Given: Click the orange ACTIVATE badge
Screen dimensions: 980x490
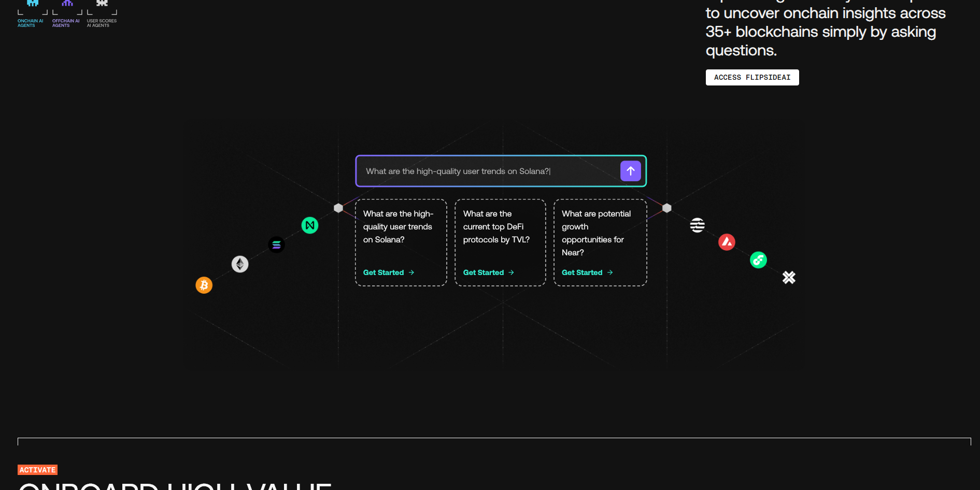Looking at the screenshot, I should tap(37, 469).
